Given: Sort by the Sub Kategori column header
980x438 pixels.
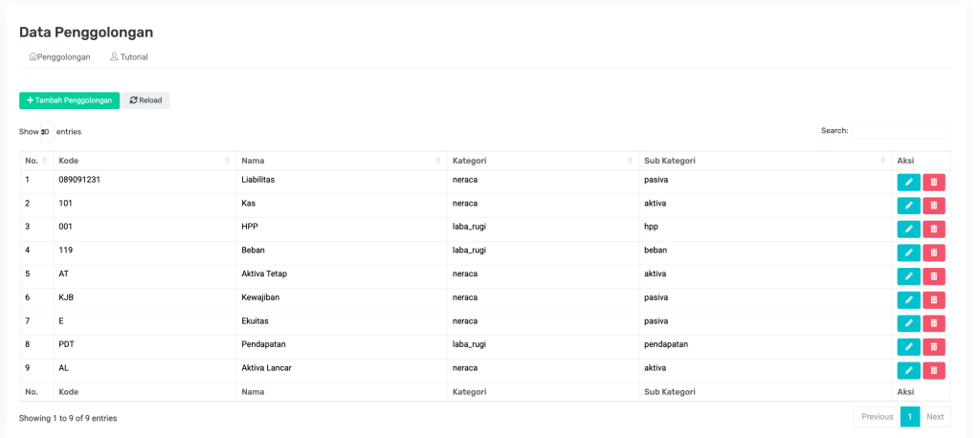Looking at the screenshot, I should [x=764, y=161].
